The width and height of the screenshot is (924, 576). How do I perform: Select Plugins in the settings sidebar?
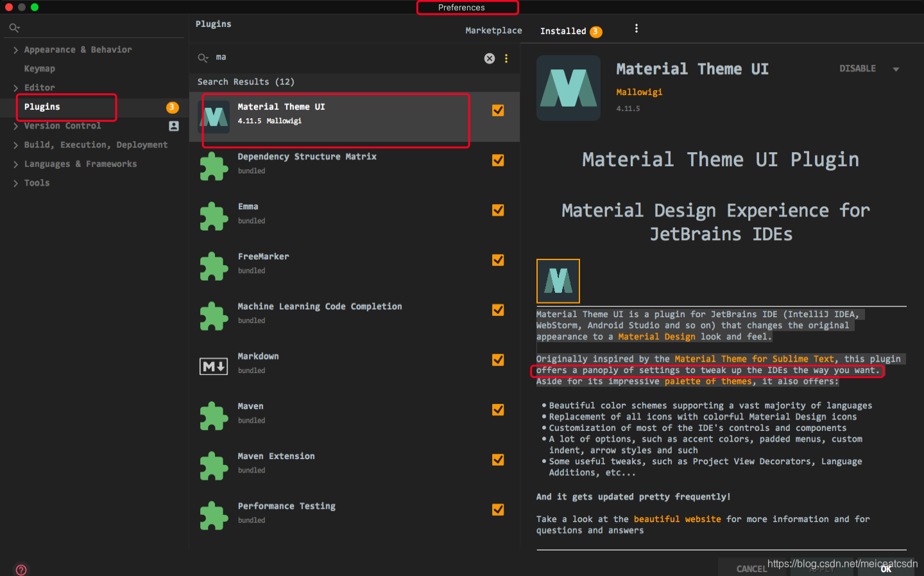[42, 107]
